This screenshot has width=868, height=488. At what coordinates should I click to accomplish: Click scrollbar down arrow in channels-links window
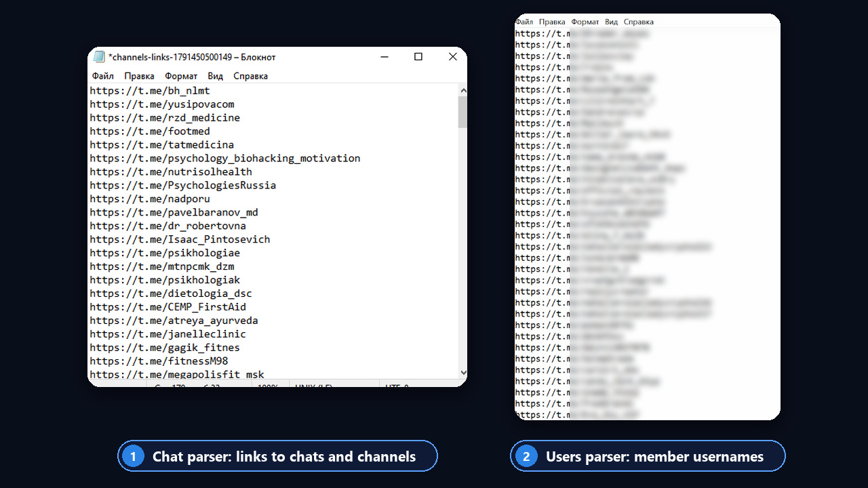463,372
